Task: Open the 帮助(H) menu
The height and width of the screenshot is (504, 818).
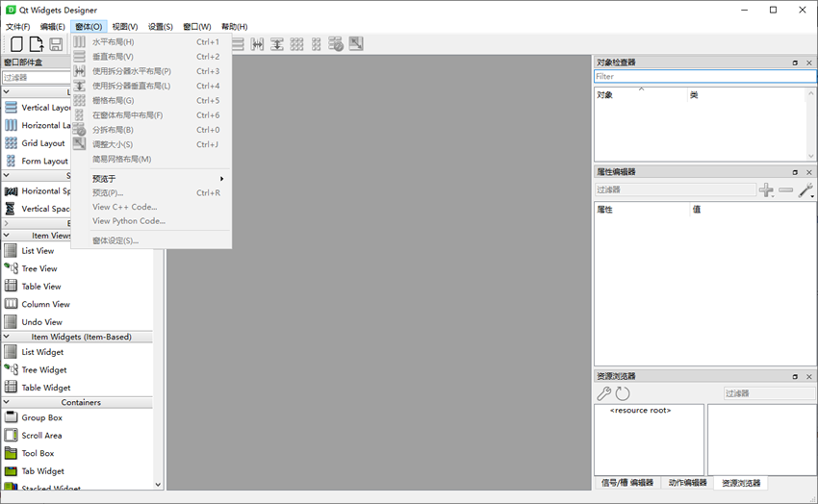Action: coord(234,27)
